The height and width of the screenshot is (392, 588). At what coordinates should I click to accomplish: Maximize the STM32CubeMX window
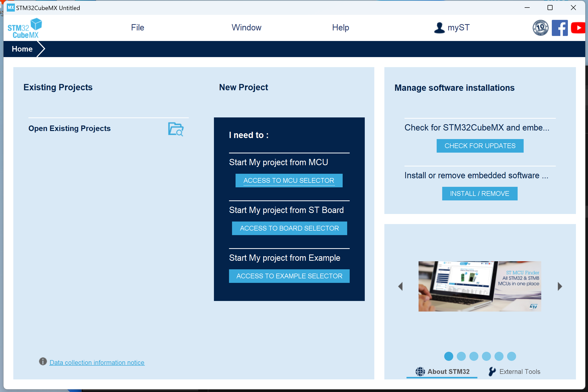[550, 8]
